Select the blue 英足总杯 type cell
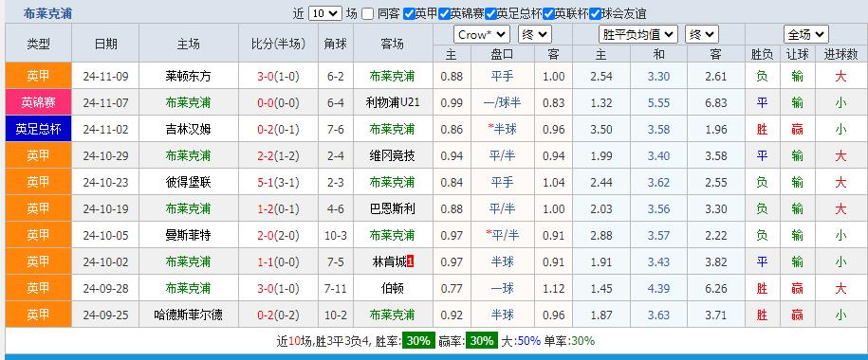The image size is (868, 360). coord(38,129)
